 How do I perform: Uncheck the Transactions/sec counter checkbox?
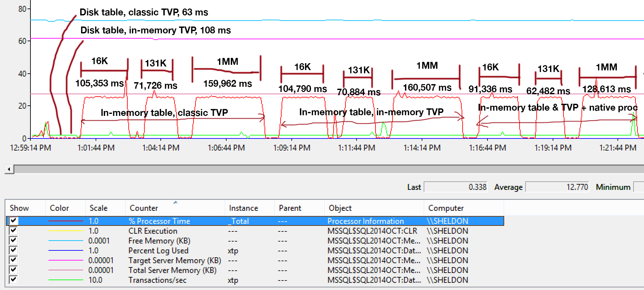13,280
